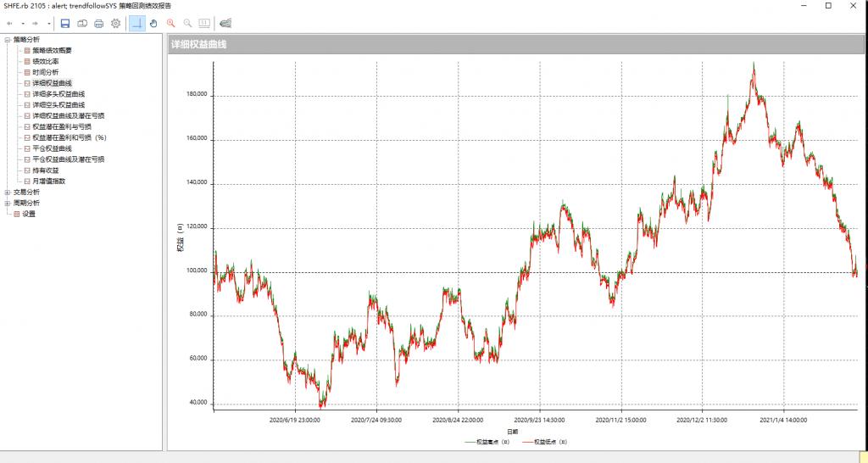Open 平仓权益曲线及潜在亏损 chart
The image size is (868, 463).
69,159
